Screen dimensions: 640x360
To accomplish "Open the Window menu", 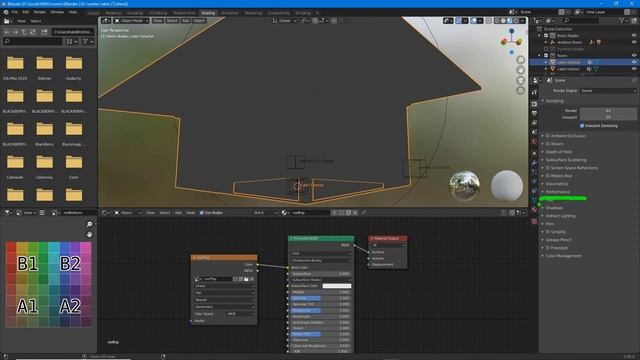I will tap(57, 12).
